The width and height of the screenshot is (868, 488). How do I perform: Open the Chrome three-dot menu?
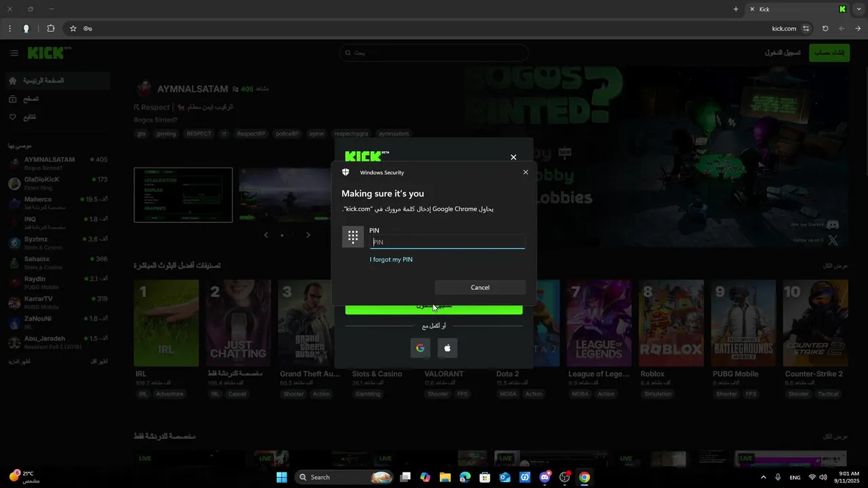coord(9,28)
